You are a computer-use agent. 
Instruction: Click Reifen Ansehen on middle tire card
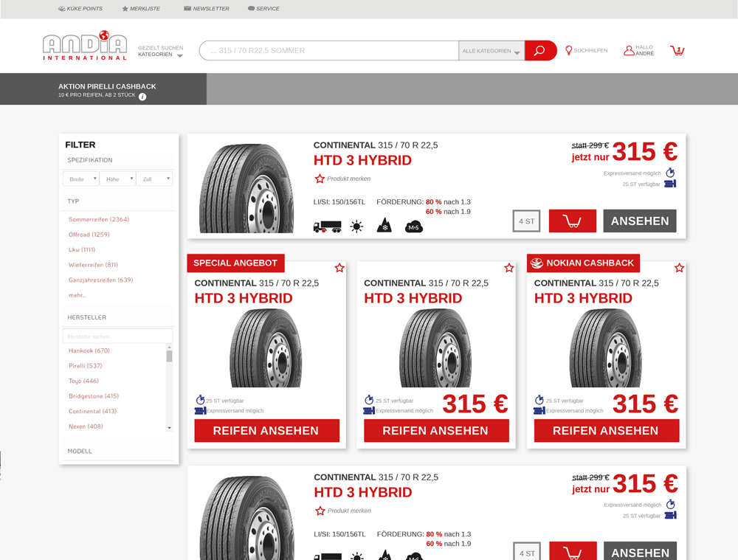coord(436,431)
